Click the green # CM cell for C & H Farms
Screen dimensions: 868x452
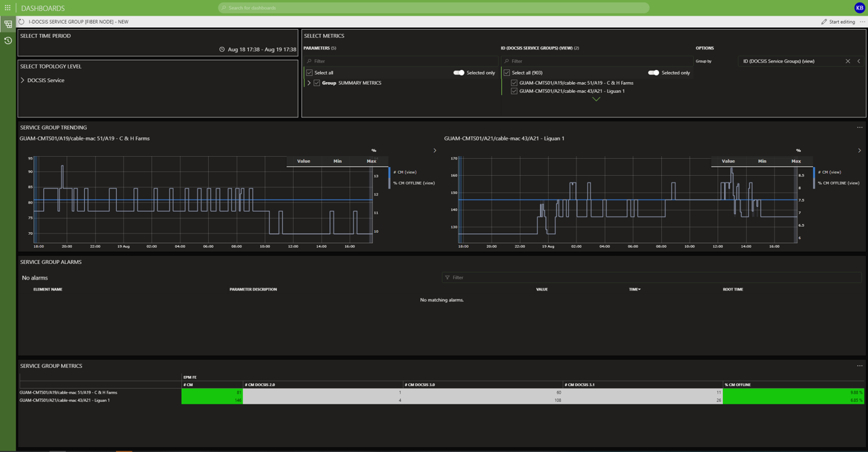[212, 392]
